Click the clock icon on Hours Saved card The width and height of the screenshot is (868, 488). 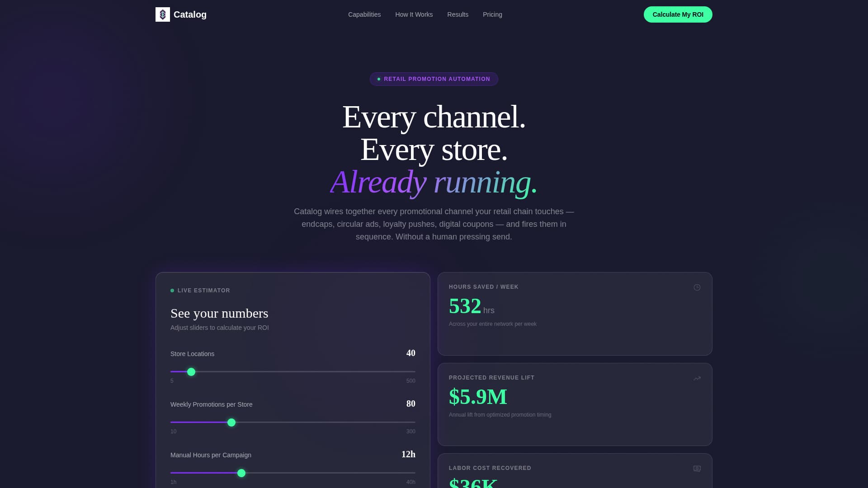(697, 287)
